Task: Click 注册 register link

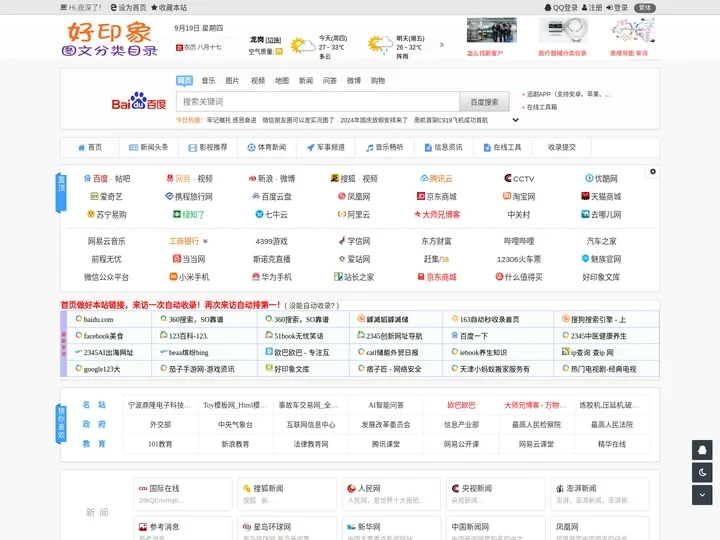Action: pyautogui.click(x=592, y=7)
